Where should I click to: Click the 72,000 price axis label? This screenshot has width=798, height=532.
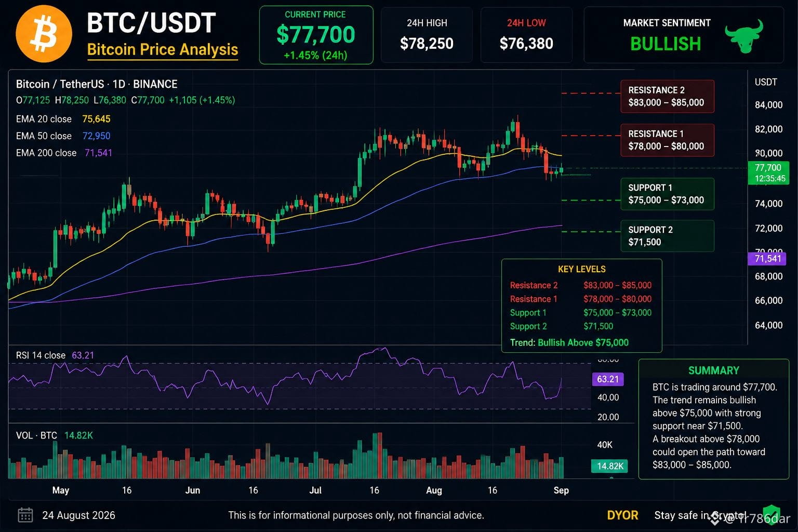[768, 229]
